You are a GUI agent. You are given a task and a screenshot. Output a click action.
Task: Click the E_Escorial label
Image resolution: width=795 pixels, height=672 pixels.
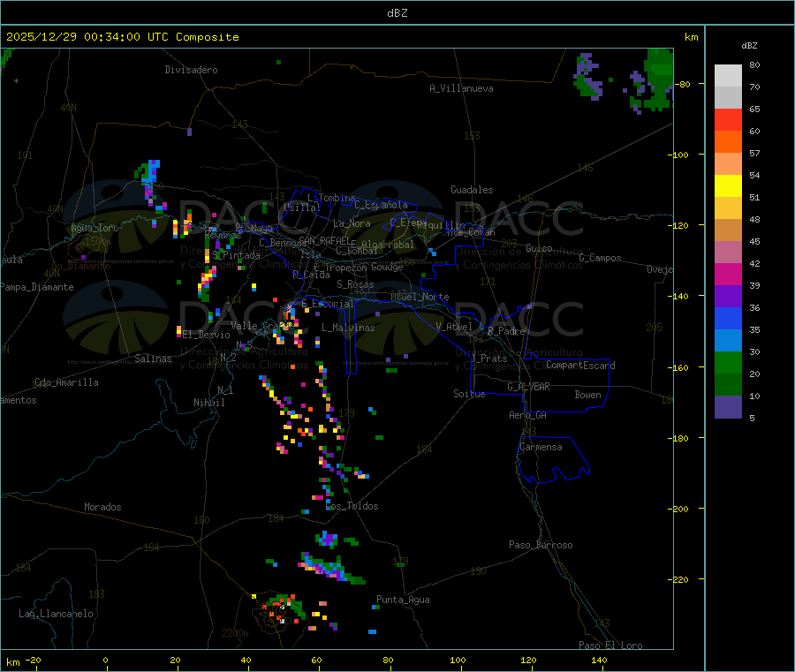point(328,304)
